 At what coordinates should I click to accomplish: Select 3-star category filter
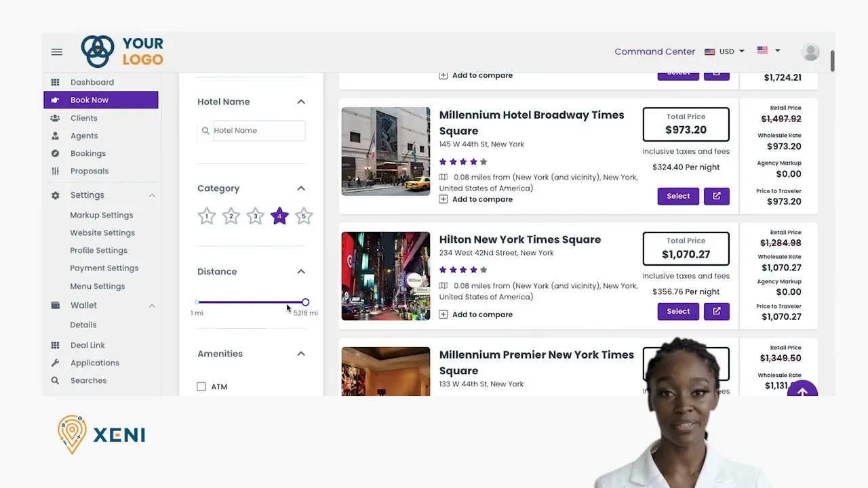coord(255,216)
